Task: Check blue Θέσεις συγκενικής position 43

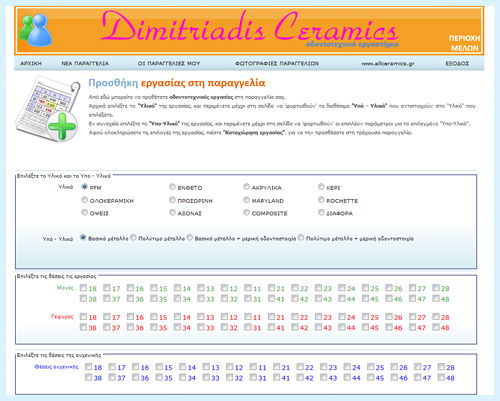Action: point(323,377)
